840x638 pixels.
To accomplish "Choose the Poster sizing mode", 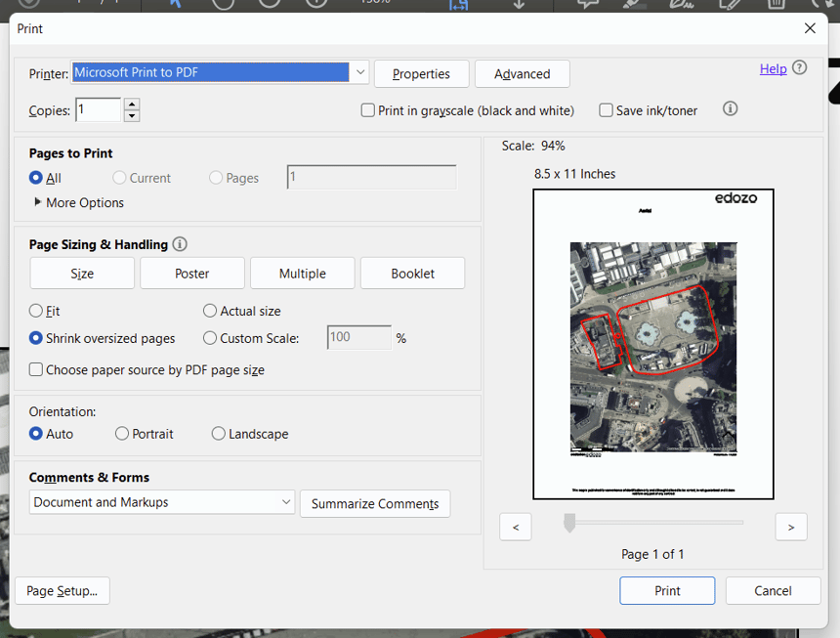I will pyautogui.click(x=192, y=274).
